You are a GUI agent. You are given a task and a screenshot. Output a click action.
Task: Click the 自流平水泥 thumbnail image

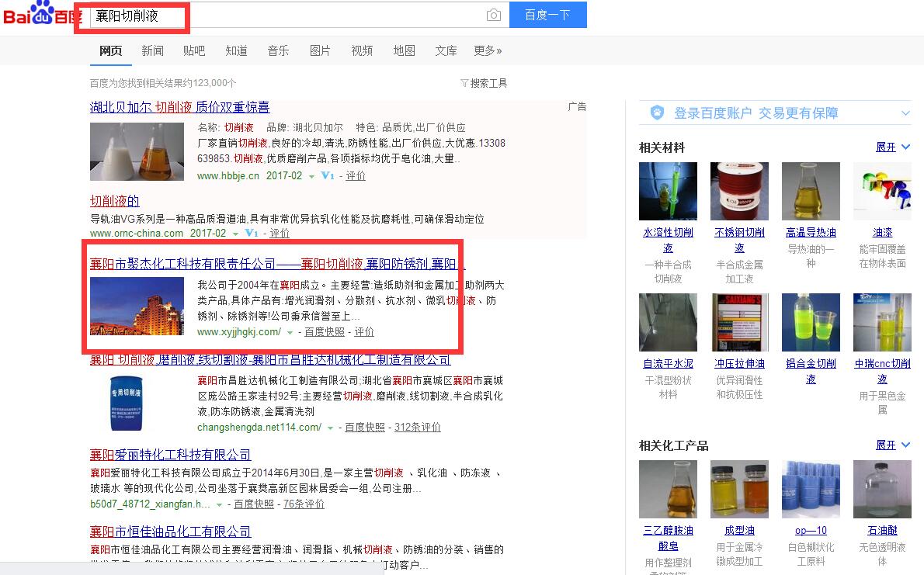tap(669, 322)
